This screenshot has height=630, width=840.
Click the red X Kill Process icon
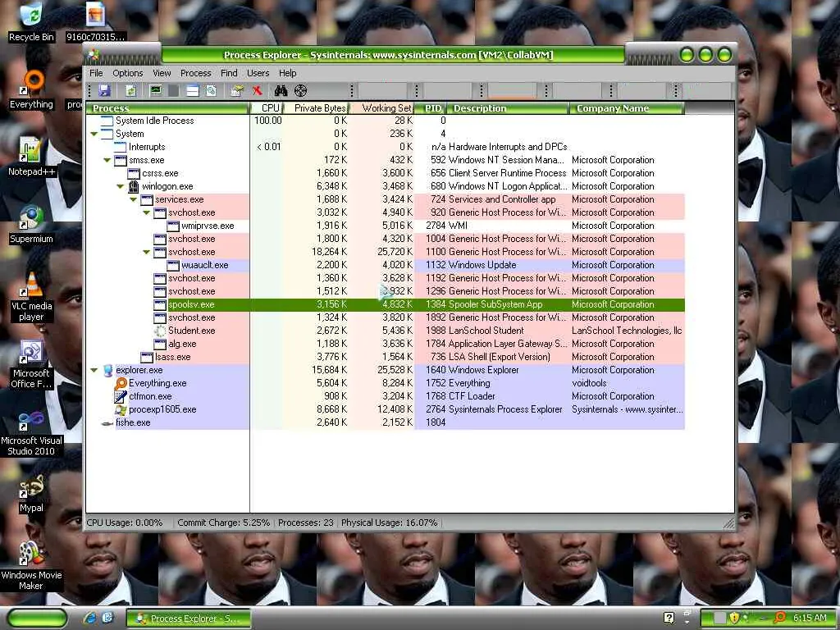257,90
